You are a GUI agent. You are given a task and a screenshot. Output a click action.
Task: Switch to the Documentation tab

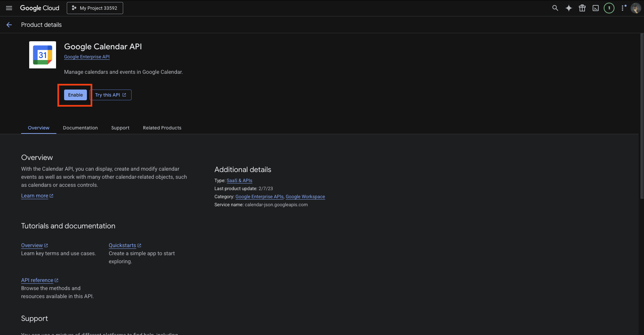tap(80, 128)
